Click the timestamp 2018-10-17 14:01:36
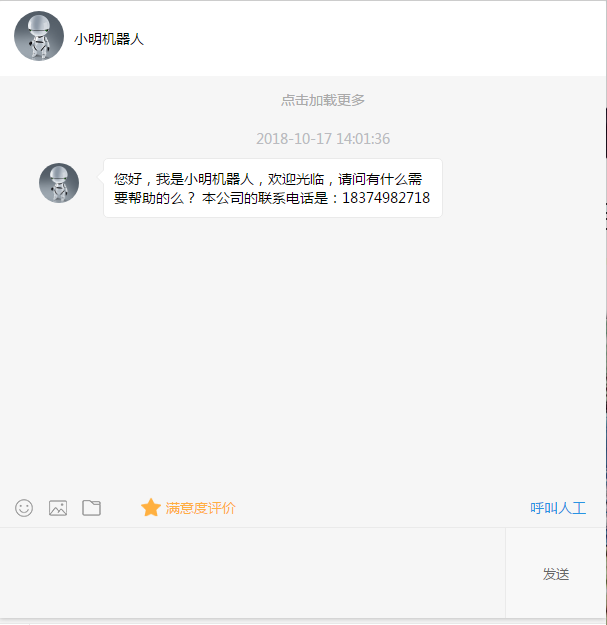Screen dimensions: 607x625 click(x=323, y=139)
